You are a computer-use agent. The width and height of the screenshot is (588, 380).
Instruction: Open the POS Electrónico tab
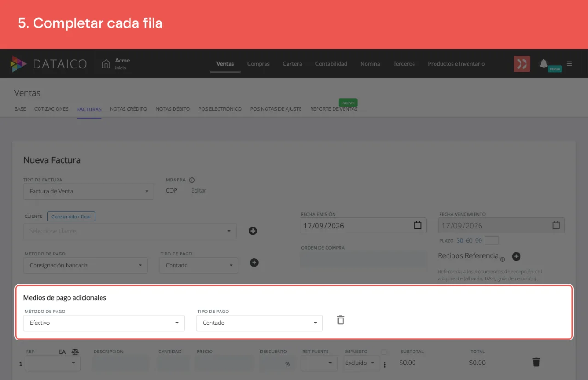[220, 109]
